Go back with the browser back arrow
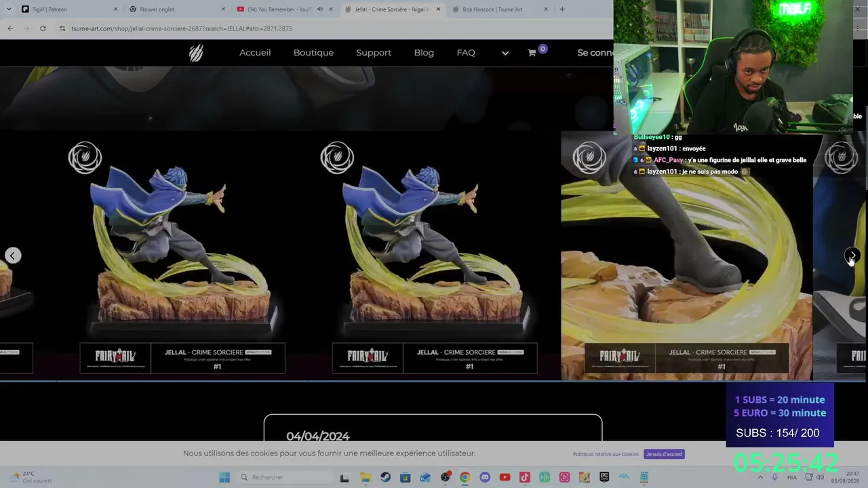The image size is (868, 488). (10, 28)
